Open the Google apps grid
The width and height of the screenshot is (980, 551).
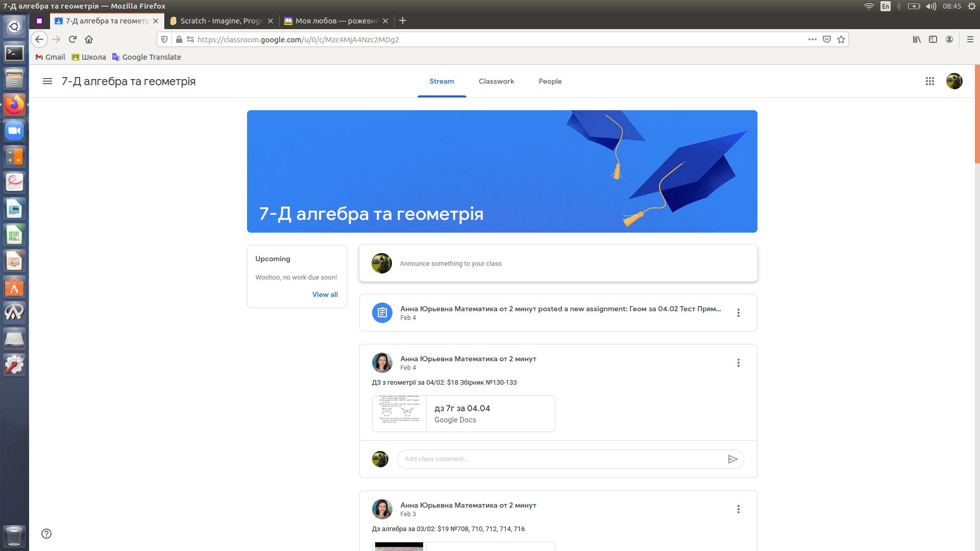click(x=929, y=81)
